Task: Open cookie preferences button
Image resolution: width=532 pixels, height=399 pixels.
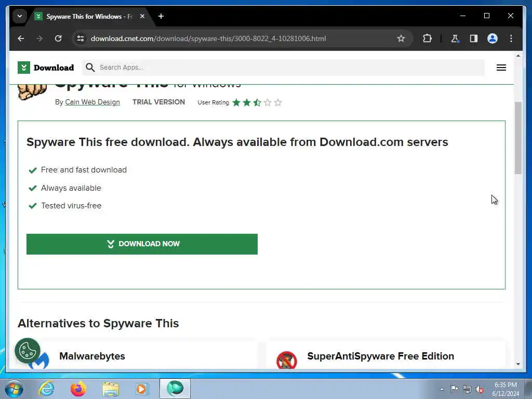Action: tap(28, 351)
